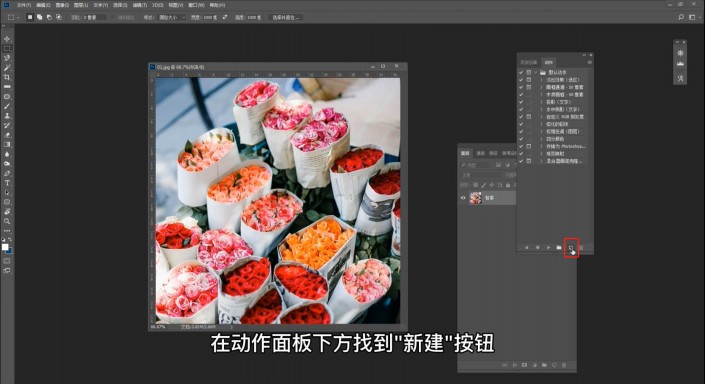Toggle dialog box for 默认动作 set
This screenshot has height=384, width=705.
[x=529, y=72]
